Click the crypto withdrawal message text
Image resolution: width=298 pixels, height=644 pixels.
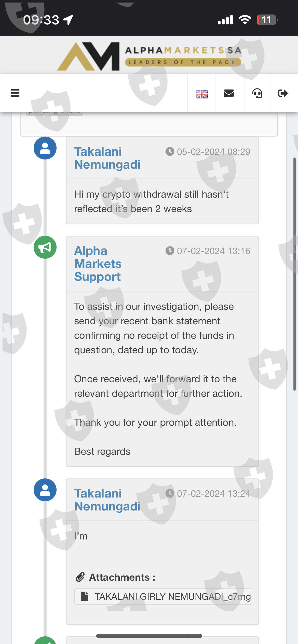(x=151, y=201)
